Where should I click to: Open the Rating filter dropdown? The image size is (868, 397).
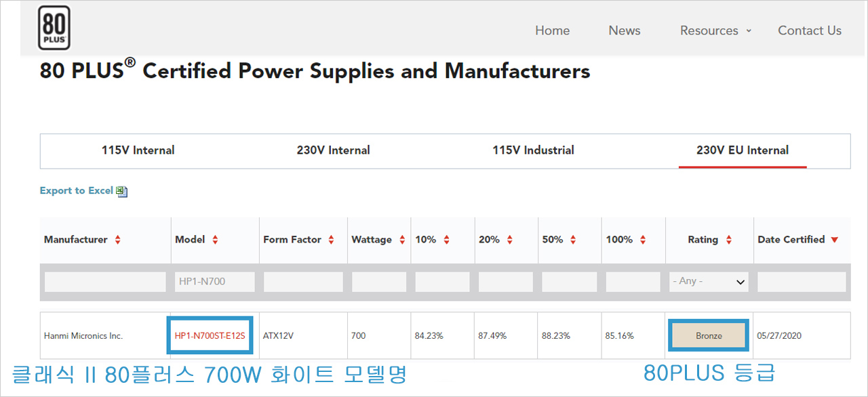click(709, 282)
